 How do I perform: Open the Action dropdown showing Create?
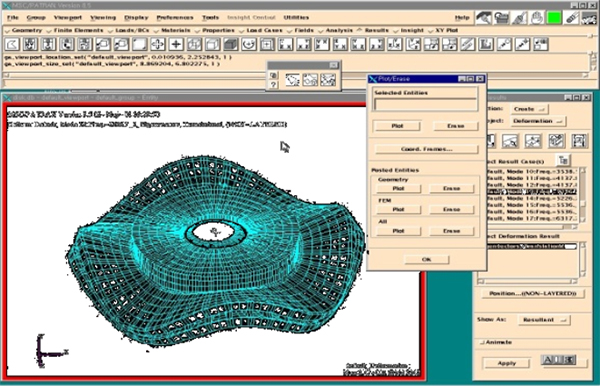529,109
